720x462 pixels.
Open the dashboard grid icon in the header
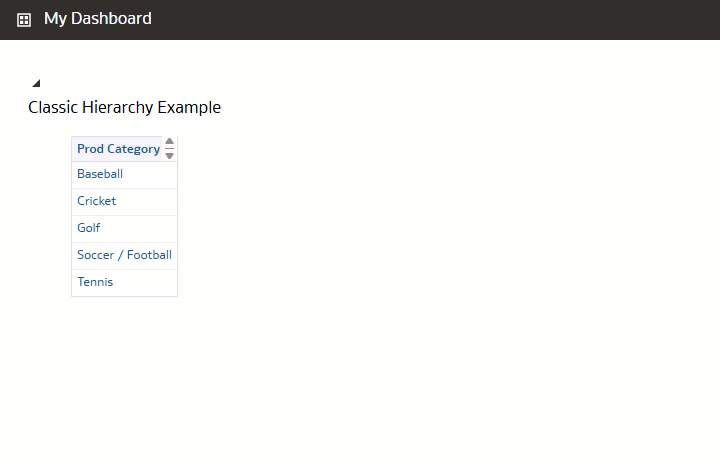[x=24, y=20]
